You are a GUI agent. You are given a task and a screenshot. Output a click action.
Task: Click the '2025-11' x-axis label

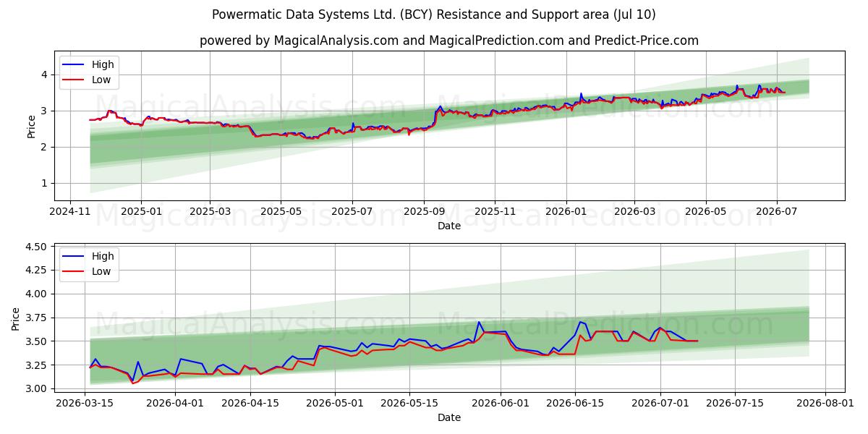click(495, 212)
